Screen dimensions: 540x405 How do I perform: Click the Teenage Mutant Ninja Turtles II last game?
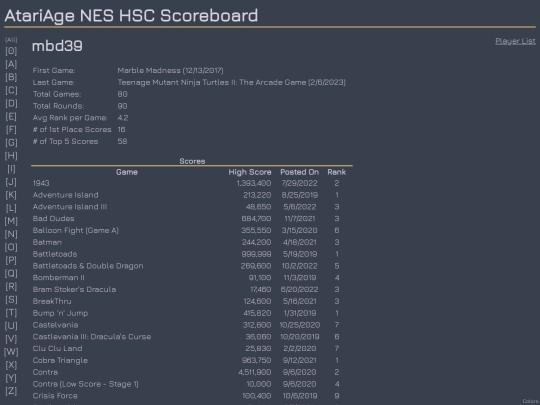(231, 82)
